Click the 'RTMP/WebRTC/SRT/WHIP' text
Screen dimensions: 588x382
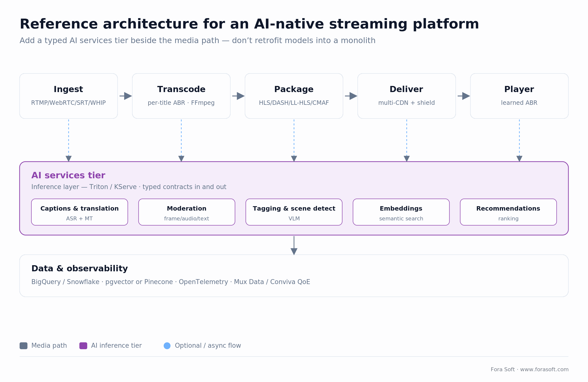click(x=68, y=103)
